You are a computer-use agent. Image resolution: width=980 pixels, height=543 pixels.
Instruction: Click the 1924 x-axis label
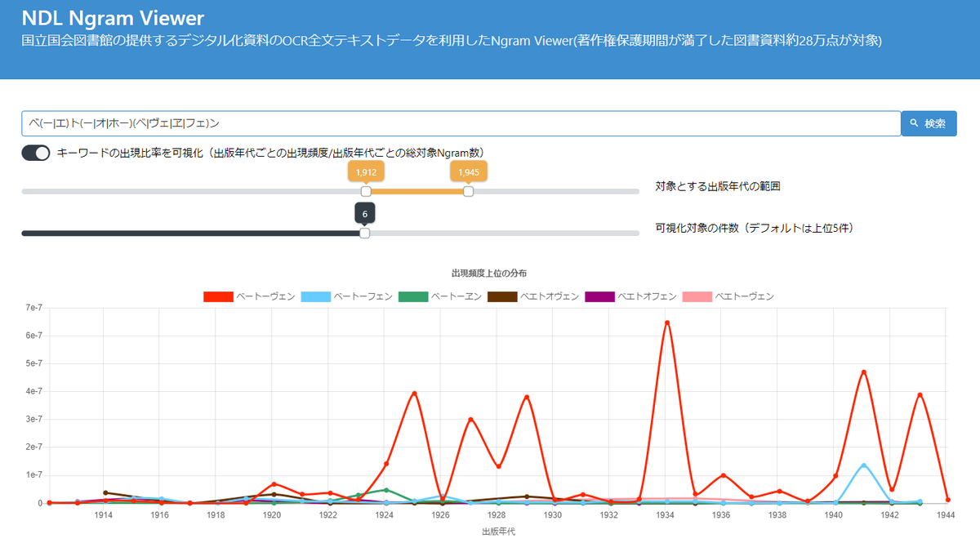pyautogui.click(x=384, y=515)
